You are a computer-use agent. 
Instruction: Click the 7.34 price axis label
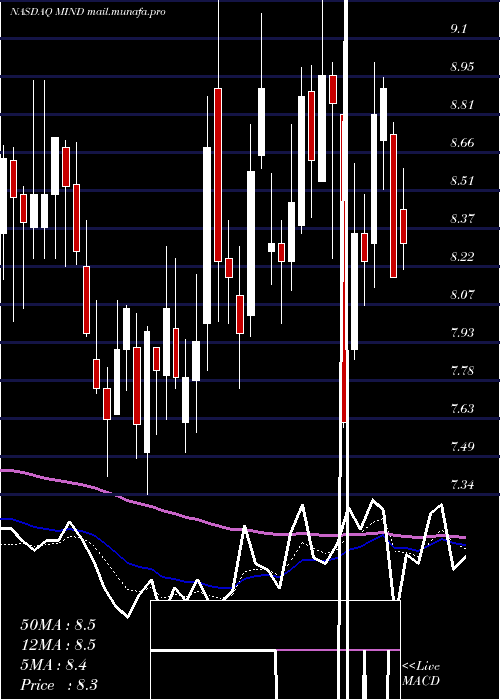click(x=462, y=484)
